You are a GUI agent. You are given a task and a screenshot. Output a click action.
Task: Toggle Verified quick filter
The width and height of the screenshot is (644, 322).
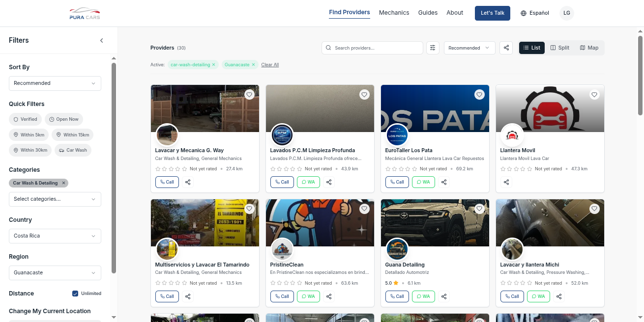[x=26, y=119]
